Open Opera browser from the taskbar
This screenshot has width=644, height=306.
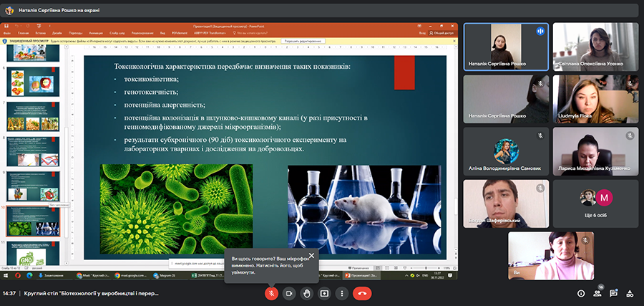pos(18,275)
